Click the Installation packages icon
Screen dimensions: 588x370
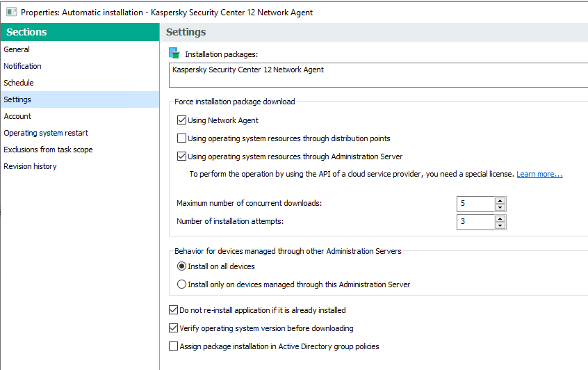(174, 54)
